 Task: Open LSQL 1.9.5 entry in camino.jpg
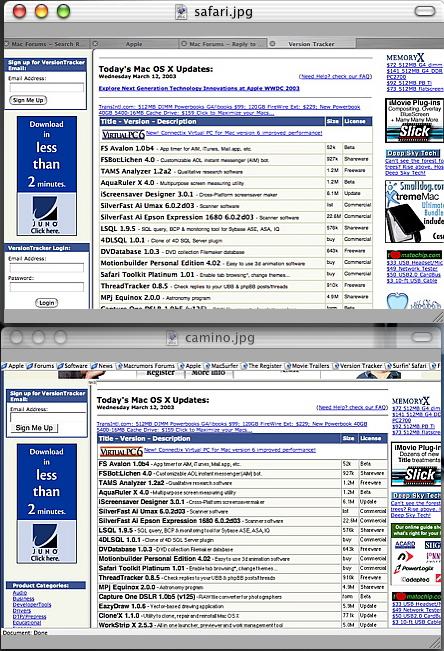pos(117,530)
